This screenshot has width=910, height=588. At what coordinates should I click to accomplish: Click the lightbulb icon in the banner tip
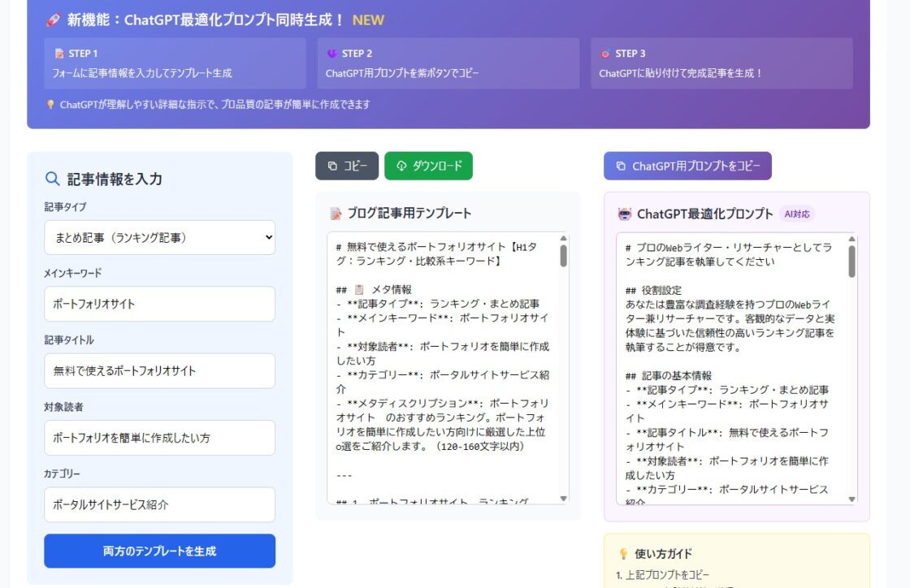pos(50,105)
